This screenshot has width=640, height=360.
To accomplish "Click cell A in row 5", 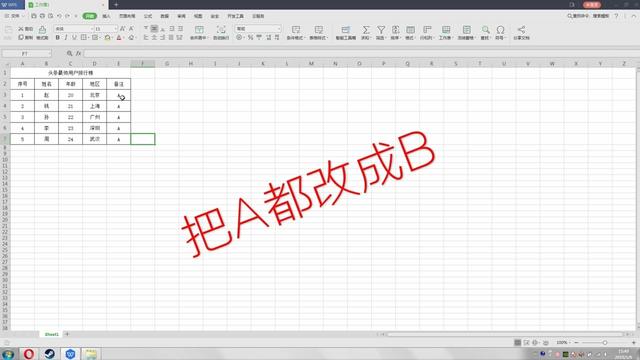I will 119,117.
